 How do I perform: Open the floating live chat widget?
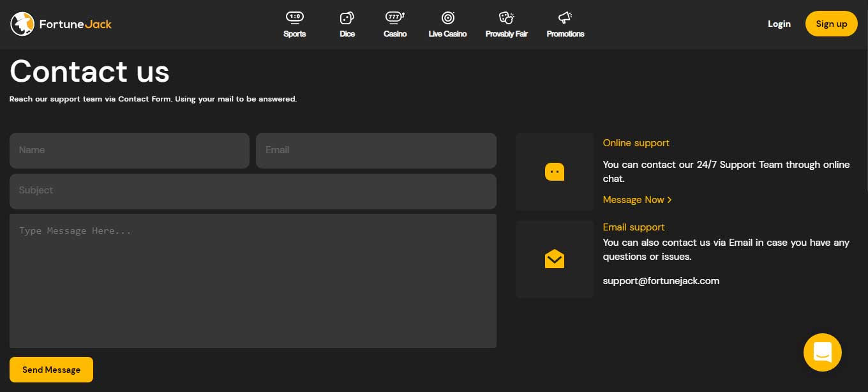(823, 352)
